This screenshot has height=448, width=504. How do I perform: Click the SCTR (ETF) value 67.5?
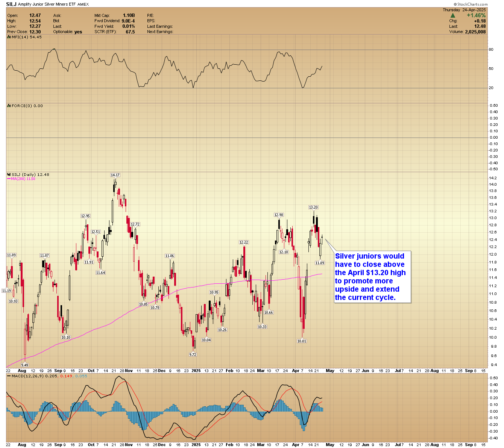click(x=130, y=32)
